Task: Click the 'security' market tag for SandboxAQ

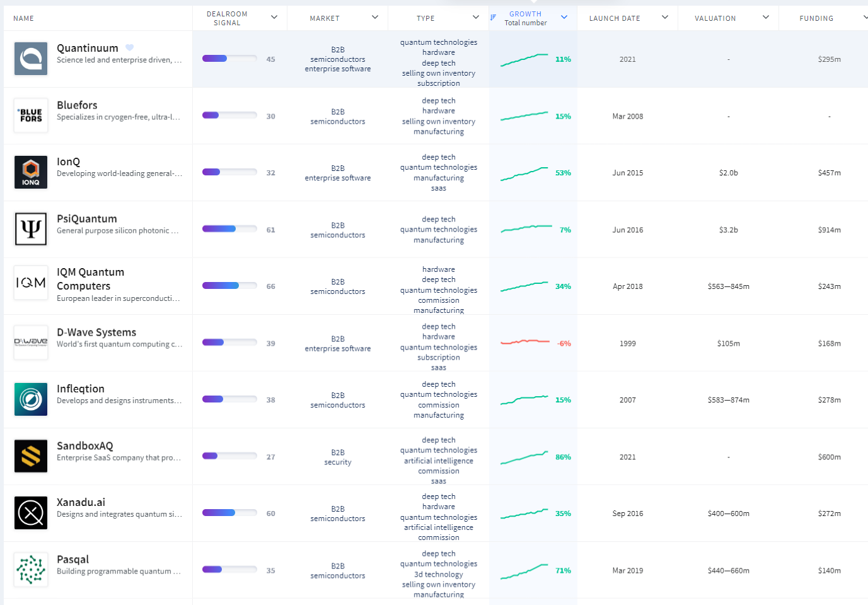Action: tap(338, 462)
